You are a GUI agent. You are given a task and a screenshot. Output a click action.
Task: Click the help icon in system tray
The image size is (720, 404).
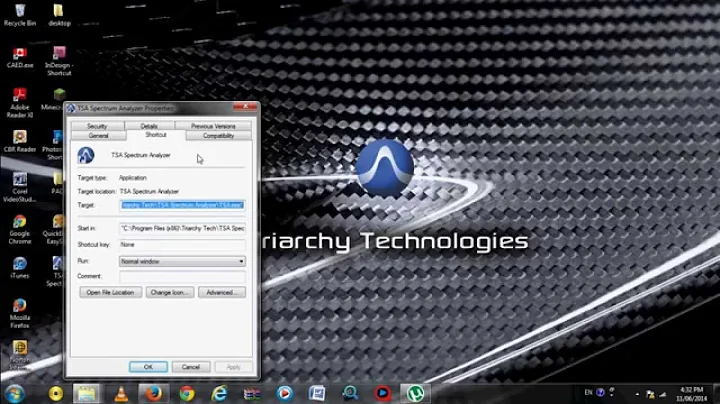coord(600,393)
